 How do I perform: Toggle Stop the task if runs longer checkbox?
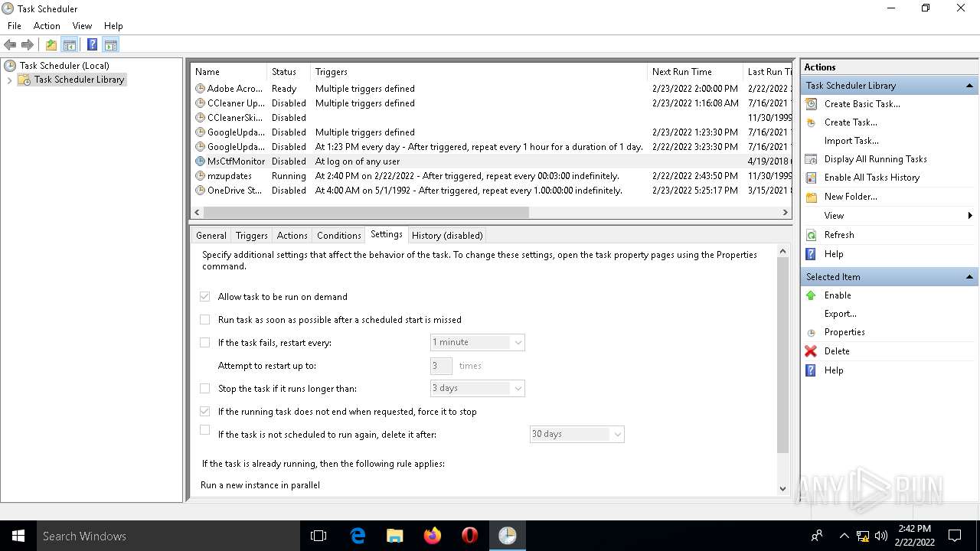(x=205, y=389)
